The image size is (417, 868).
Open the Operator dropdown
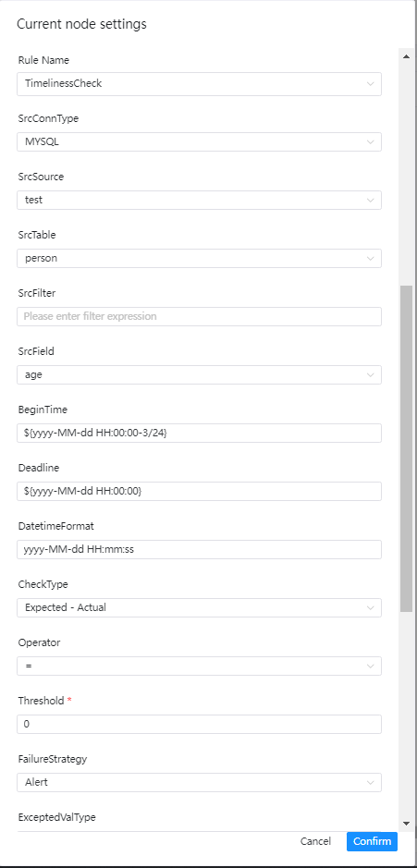(x=199, y=666)
